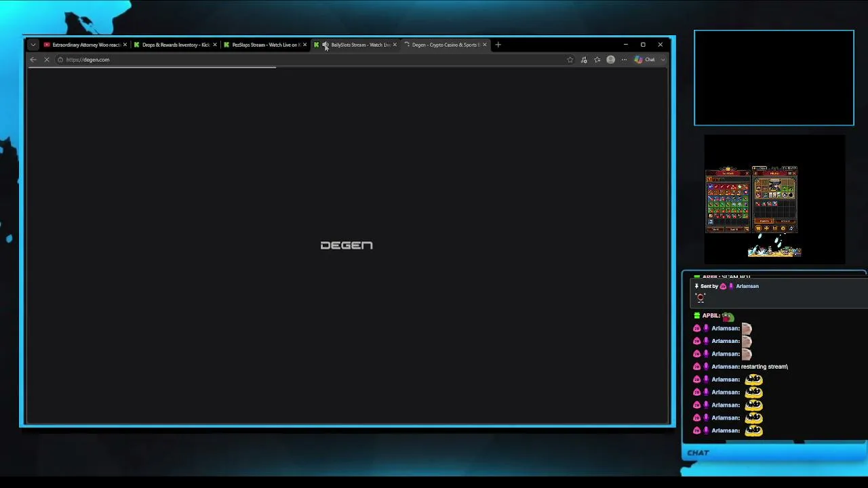The width and height of the screenshot is (868, 488).
Task: Open the browser profile avatar
Action: 611,60
